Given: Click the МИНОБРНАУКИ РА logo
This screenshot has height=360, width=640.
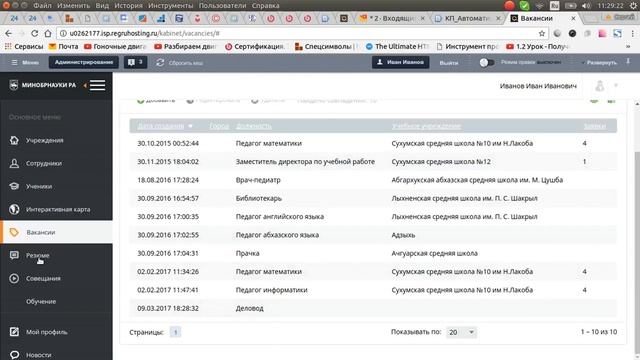Looking at the screenshot, I should click(42, 85).
